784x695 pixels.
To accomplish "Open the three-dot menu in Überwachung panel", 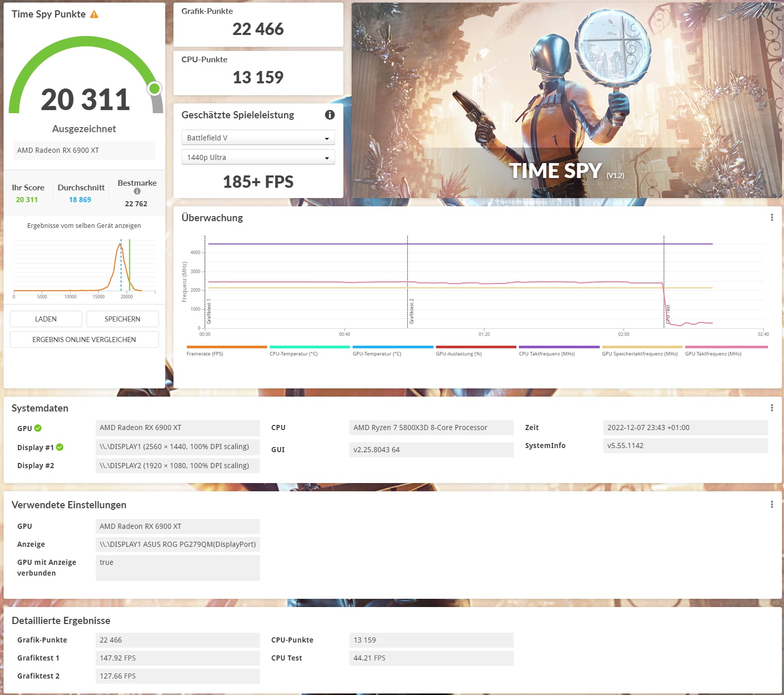I will 772,218.
